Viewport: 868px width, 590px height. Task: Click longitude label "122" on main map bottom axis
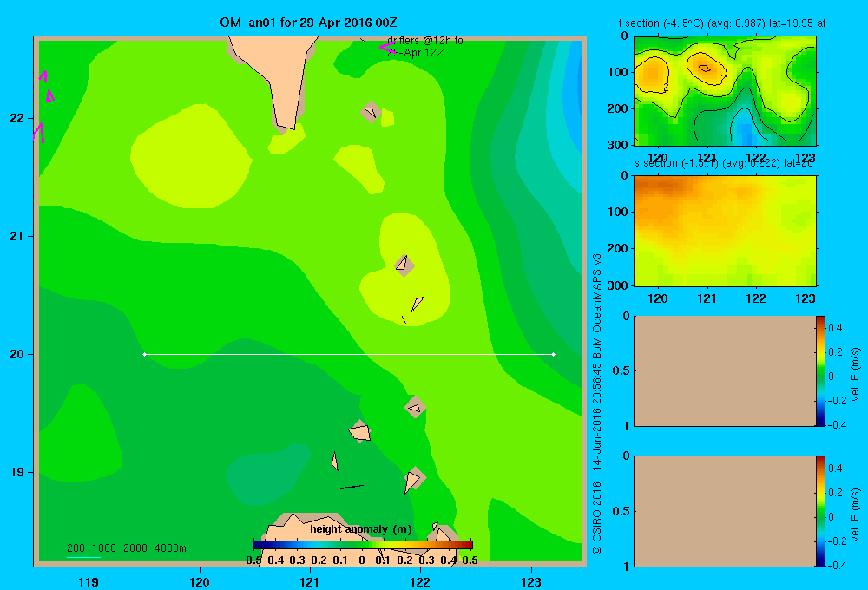click(420, 581)
